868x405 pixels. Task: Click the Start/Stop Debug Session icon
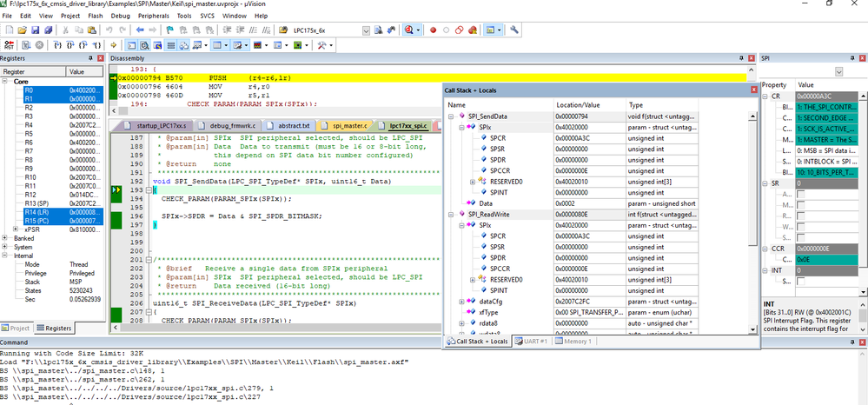408,30
